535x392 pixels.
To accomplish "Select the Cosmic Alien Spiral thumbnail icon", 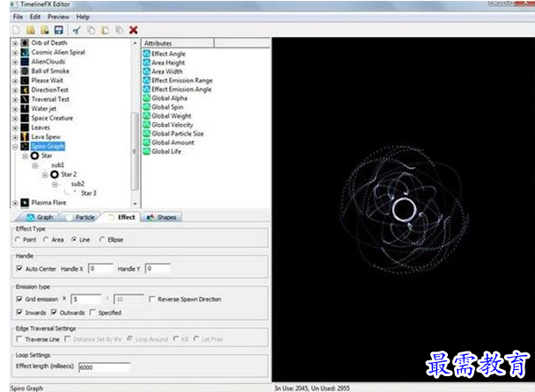I will (25, 52).
